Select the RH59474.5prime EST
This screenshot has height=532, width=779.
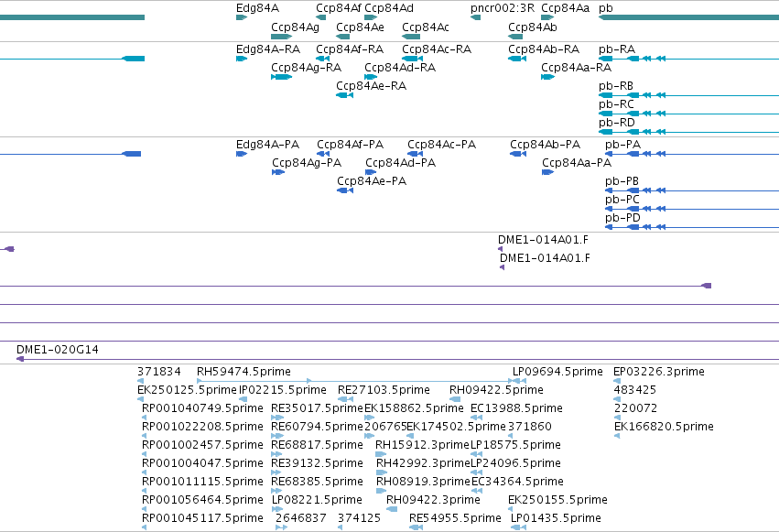point(355,381)
